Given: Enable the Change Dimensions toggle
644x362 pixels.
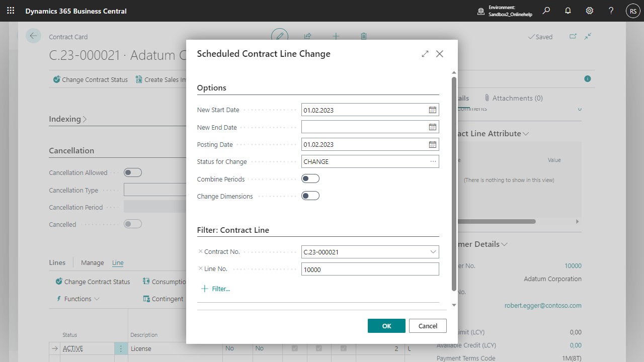Looking at the screenshot, I should [310, 196].
